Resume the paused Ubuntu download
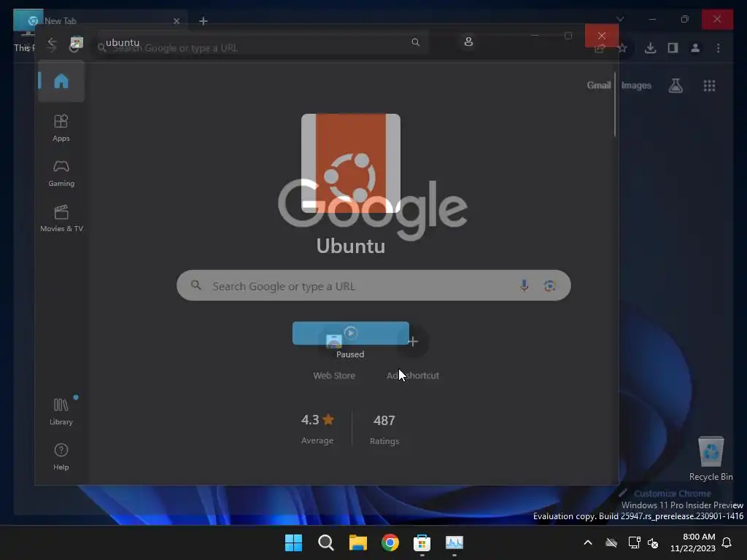 coord(351,332)
